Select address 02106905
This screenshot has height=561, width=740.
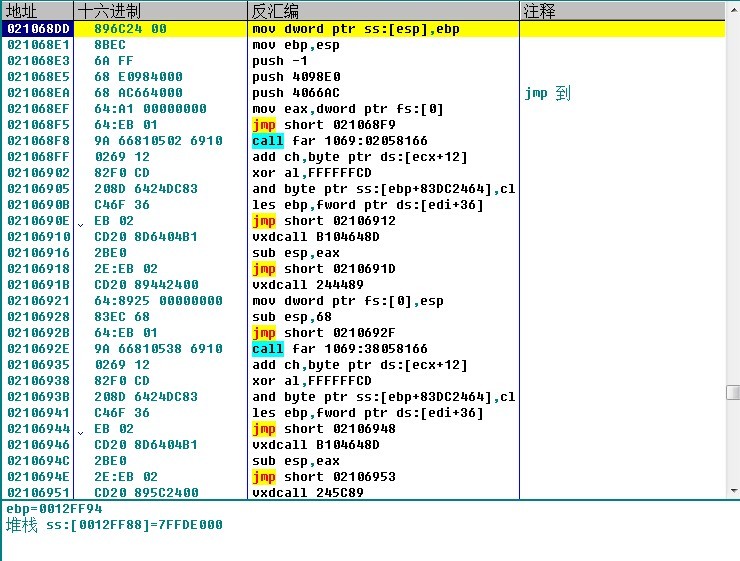point(38,189)
